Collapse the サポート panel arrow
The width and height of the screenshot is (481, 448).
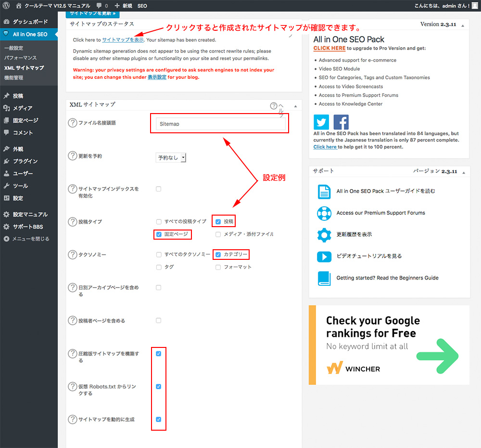pos(464,172)
